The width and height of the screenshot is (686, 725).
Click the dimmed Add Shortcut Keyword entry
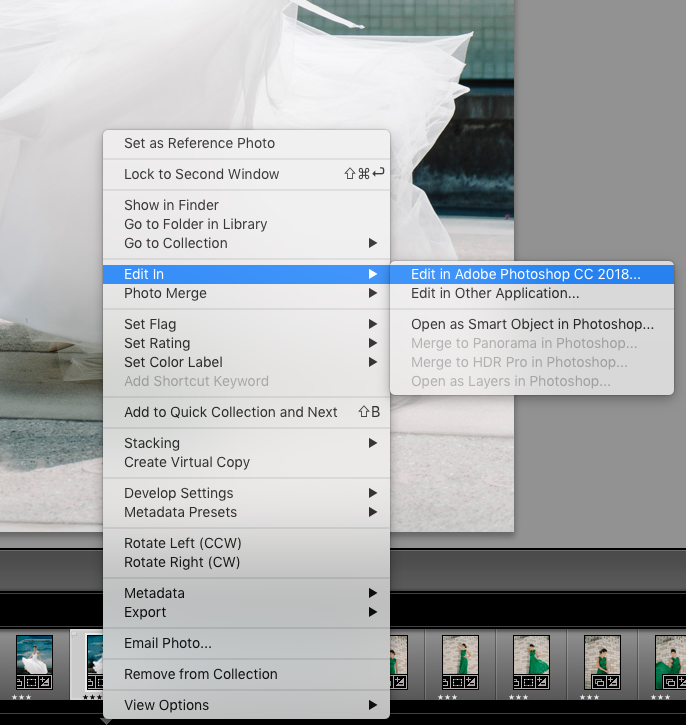point(246,381)
